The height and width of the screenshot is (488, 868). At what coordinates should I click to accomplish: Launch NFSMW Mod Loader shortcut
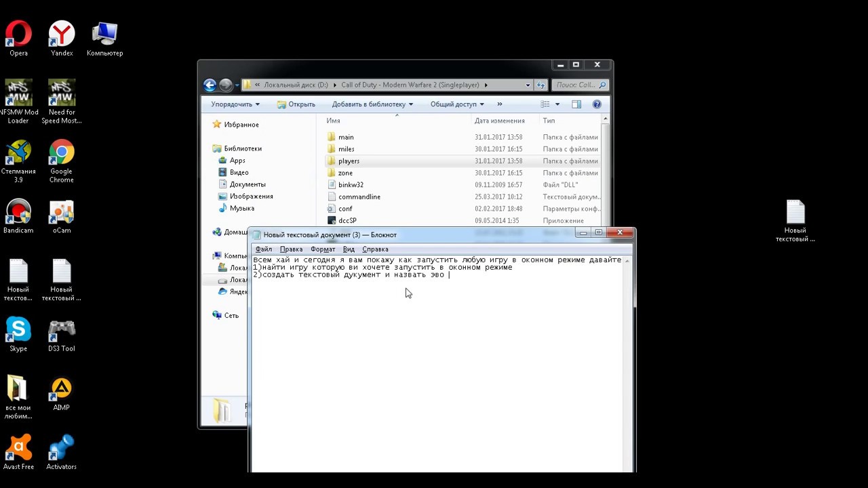[x=18, y=102]
